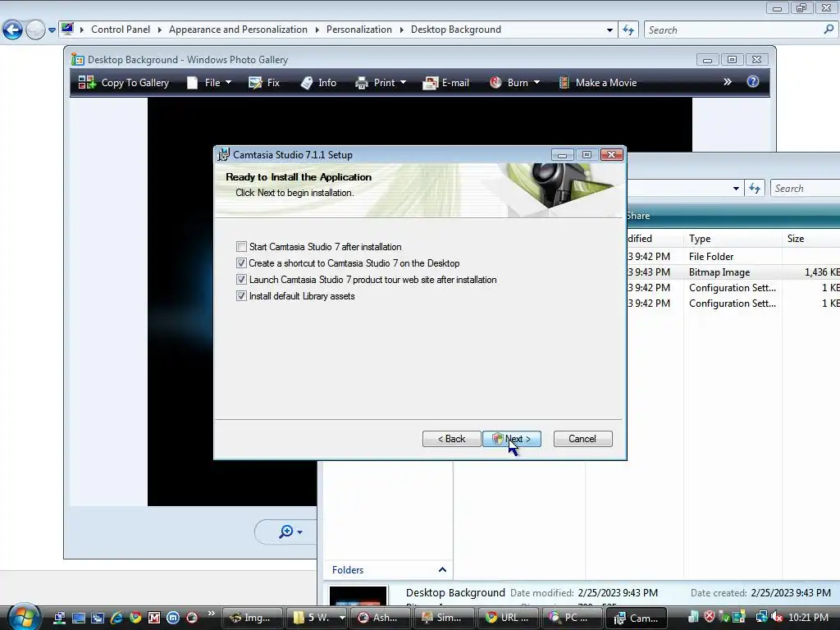Screen dimensions: 840x630
Task: Uncheck Create a shortcut on the Desktop
Action: 242,263
